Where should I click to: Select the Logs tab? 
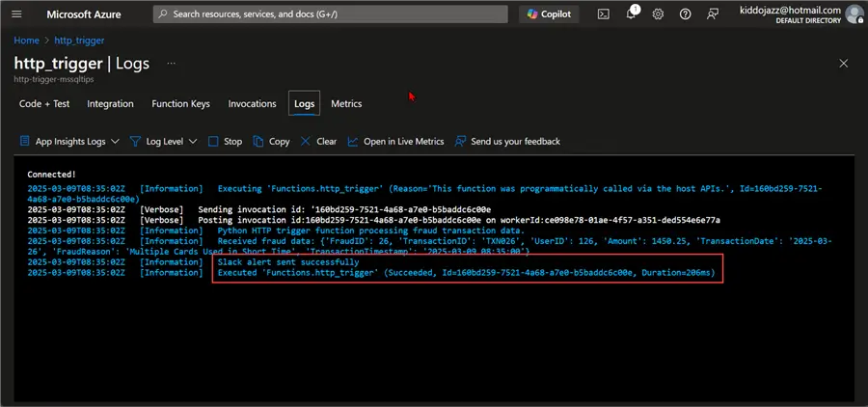(x=304, y=103)
